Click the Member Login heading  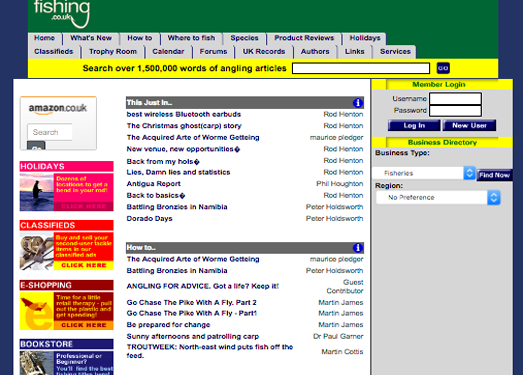(439, 85)
